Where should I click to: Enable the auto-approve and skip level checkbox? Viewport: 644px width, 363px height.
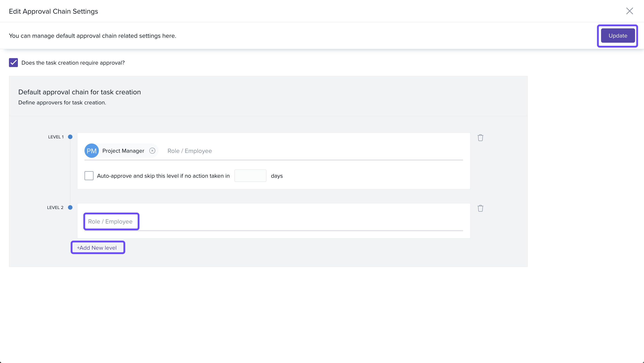89,176
